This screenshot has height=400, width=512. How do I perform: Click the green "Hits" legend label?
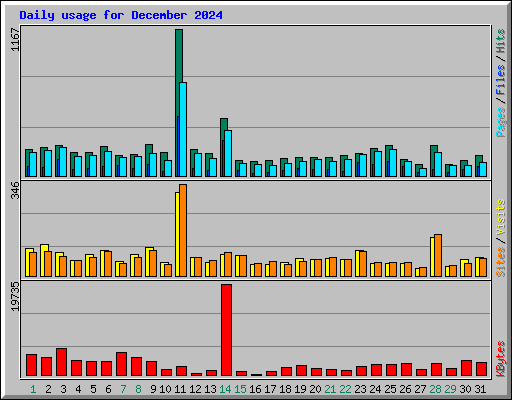(500, 41)
